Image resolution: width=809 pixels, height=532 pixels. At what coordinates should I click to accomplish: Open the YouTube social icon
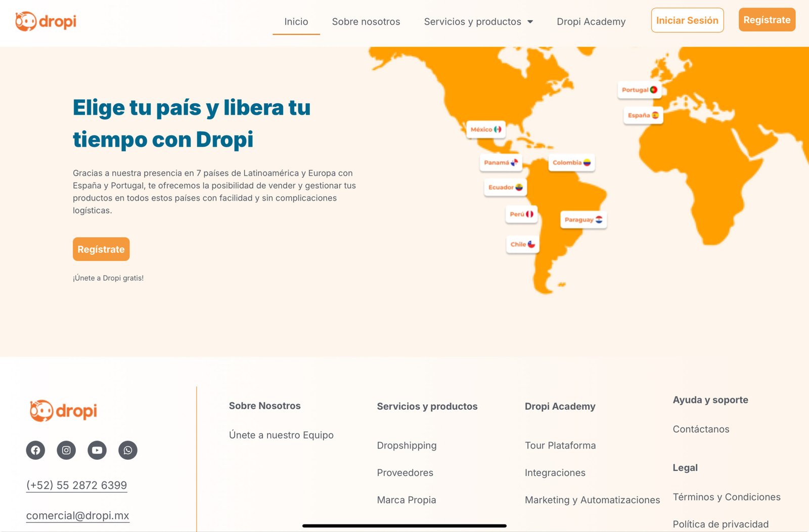pos(97,450)
